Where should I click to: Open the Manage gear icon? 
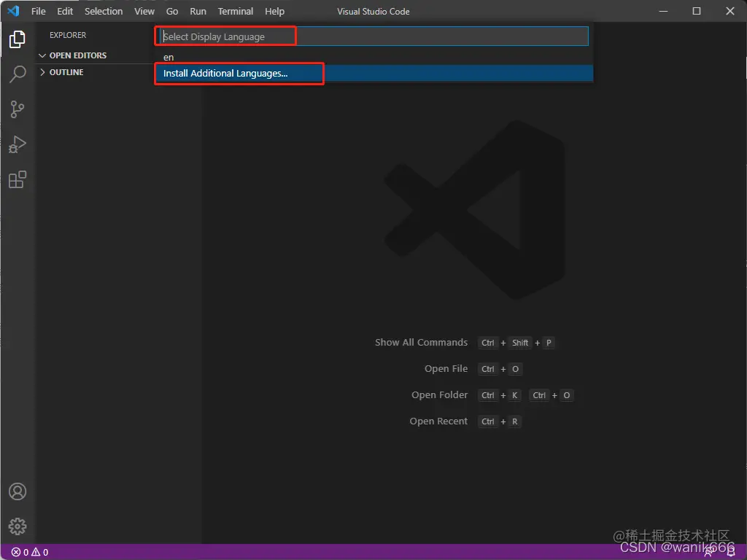click(x=18, y=526)
